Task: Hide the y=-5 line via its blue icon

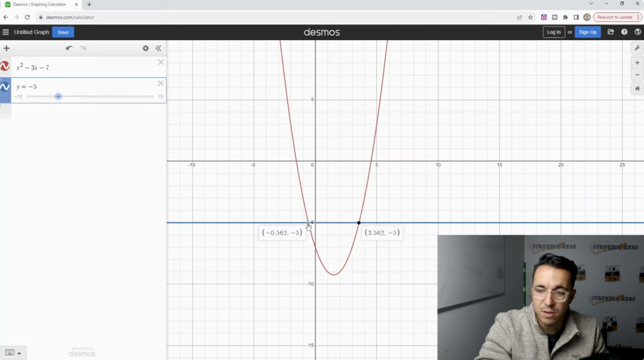Action: [5, 86]
